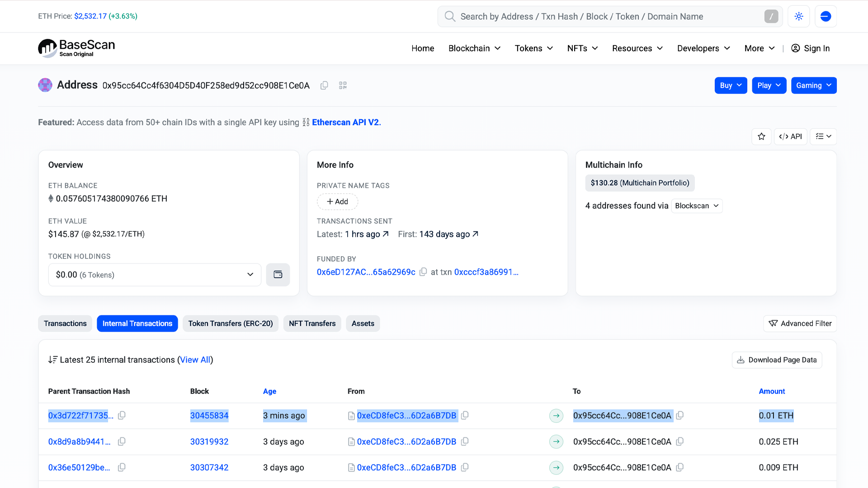Click the address identicon avatar
The height and width of the screenshot is (488, 868).
tap(45, 85)
